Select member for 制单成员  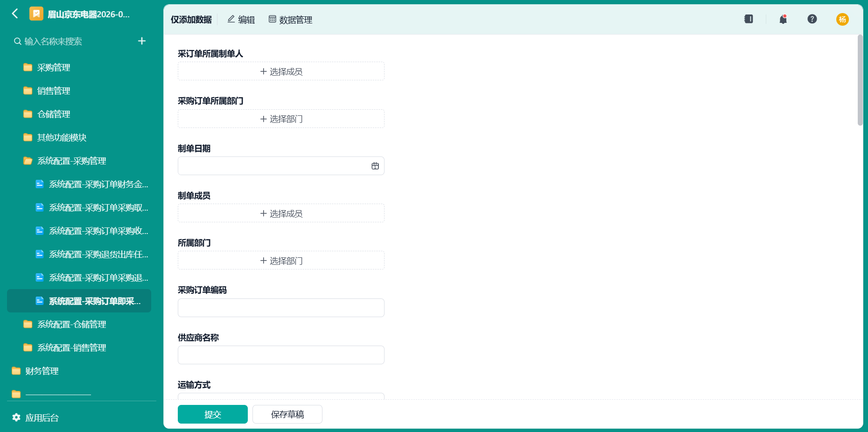click(x=281, y=213)
